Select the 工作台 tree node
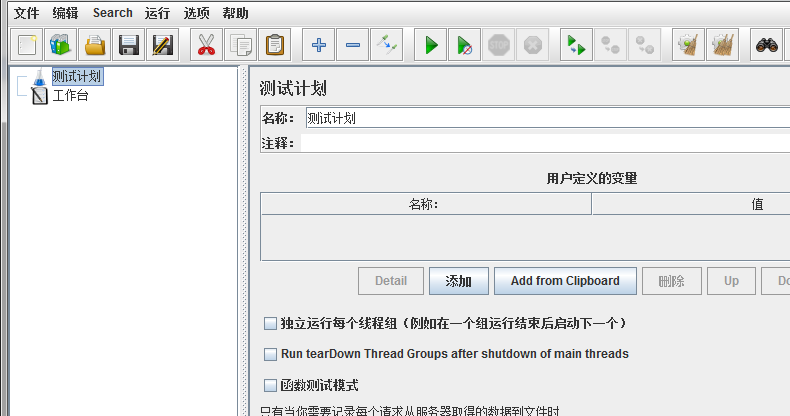Viewport: 790px width, 416px height. pyautogui.click(x=71, y=96)
